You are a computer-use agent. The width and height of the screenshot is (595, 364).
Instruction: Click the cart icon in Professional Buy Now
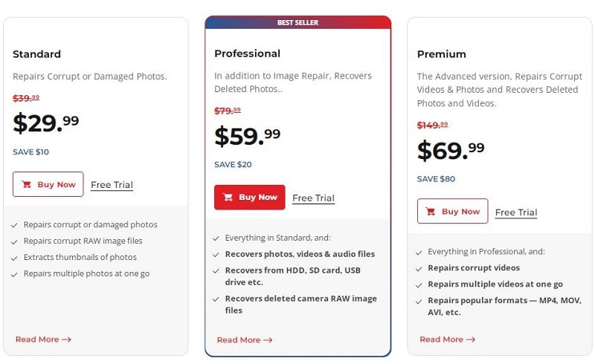click(228, 197)
